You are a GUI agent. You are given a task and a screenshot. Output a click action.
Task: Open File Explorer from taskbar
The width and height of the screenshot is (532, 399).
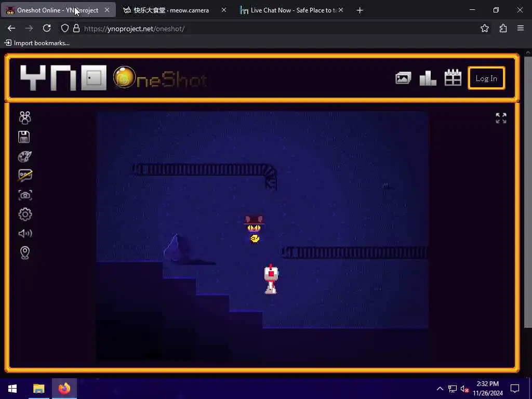38,389
